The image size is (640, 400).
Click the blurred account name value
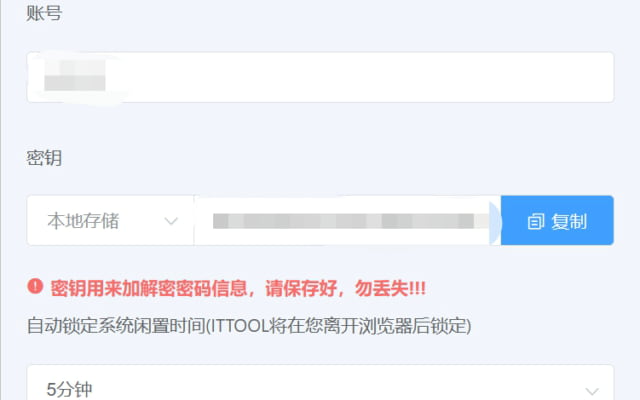pyautogui.click(x=75, y=76)
